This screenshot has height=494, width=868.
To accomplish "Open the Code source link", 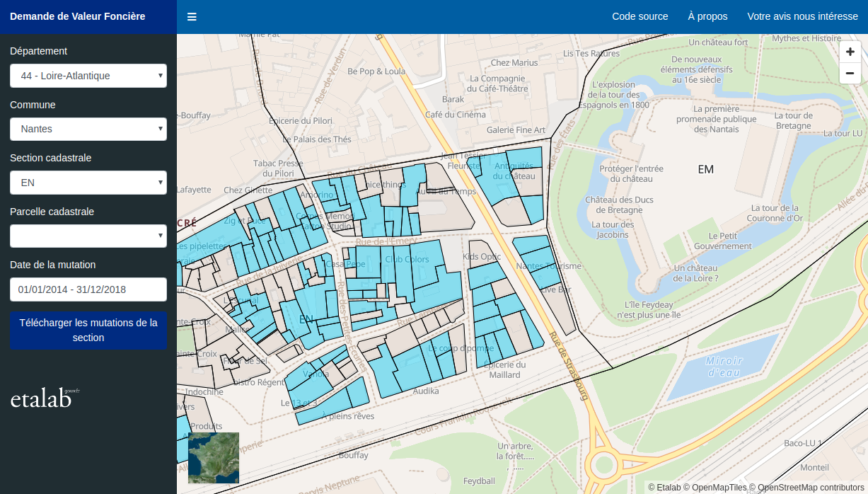I will tap(640, 16).
